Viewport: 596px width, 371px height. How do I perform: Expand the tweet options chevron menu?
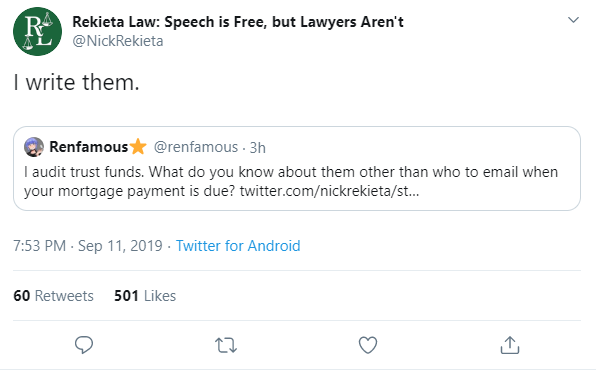[x=573, y=20]
